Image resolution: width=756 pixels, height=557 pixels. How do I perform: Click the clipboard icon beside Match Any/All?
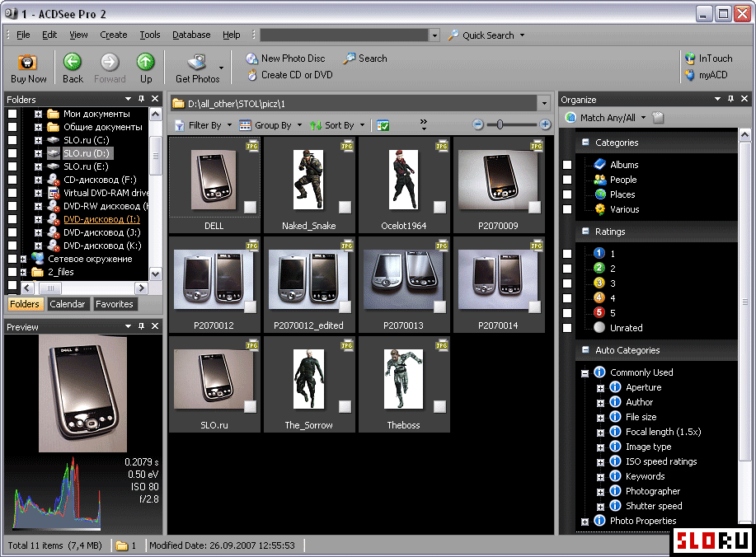(658, 118)
